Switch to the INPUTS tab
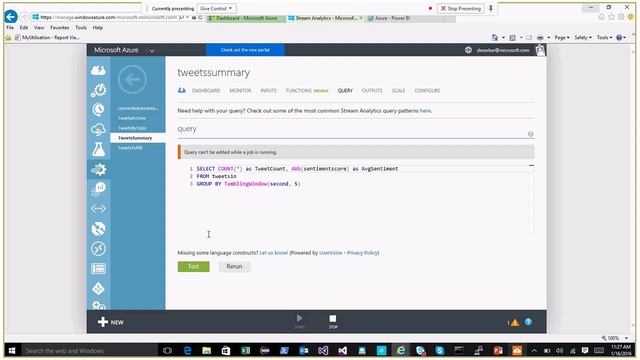 (269, 91)
